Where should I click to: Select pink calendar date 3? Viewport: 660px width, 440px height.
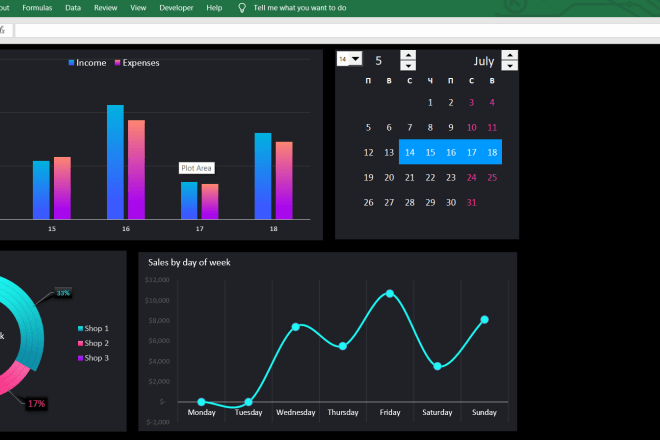click(471, 102)
